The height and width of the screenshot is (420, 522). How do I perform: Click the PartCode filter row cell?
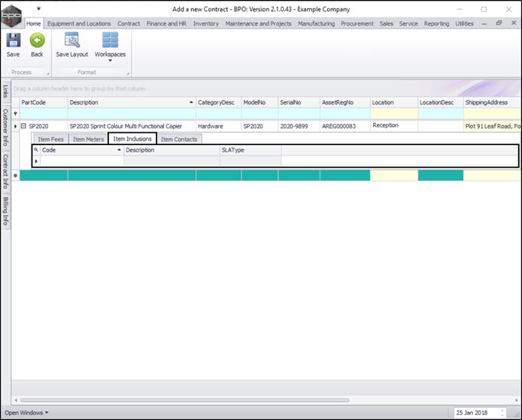coord(44,113)
